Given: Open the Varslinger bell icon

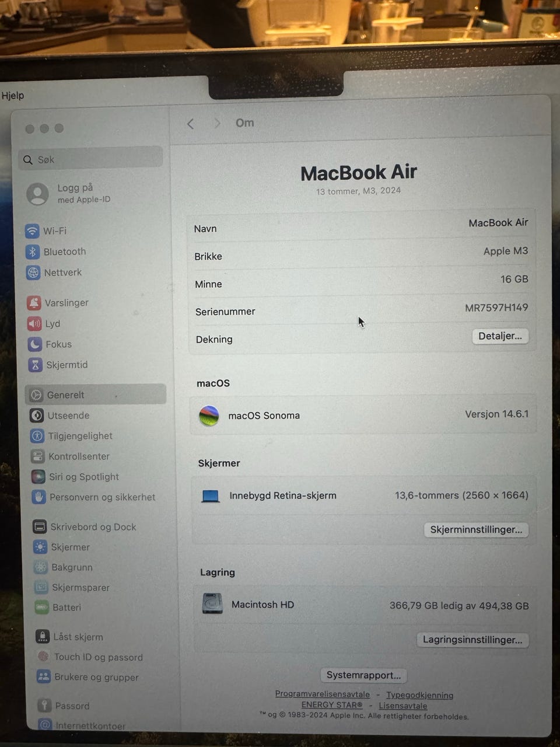Looking at the screenshot, I should [34, 303].
